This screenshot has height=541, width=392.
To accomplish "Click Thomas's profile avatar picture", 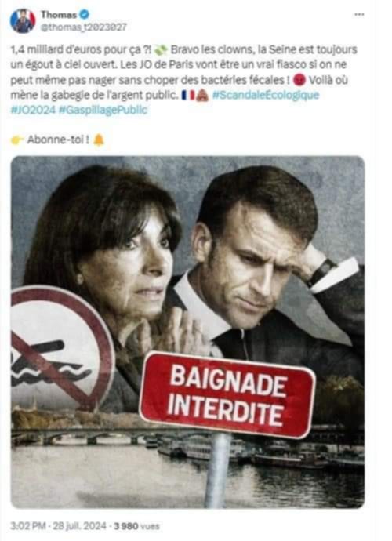I will [x=23, y=20].
